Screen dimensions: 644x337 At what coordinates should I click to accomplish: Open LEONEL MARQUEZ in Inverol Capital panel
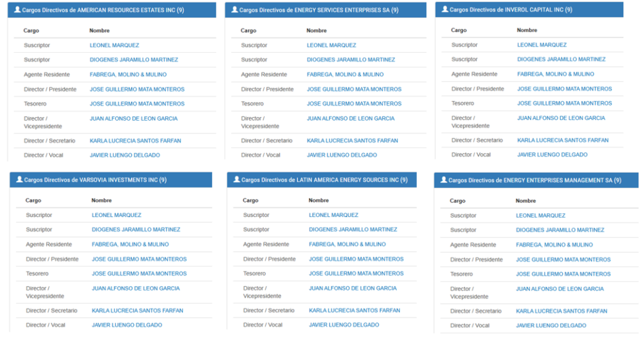pos(541,45)
